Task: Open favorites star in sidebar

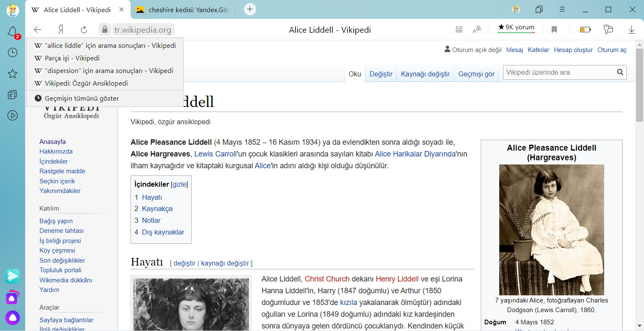Action: 13,74
